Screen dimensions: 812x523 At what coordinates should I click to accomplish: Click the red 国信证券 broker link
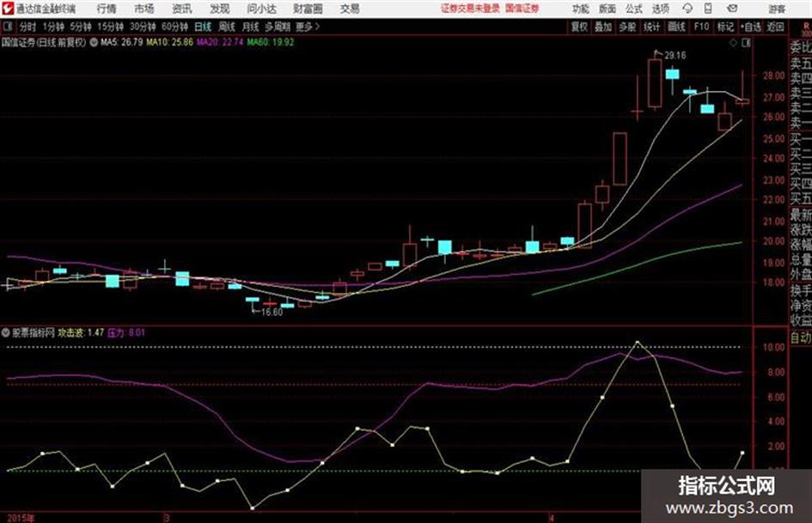coord(522,9)
